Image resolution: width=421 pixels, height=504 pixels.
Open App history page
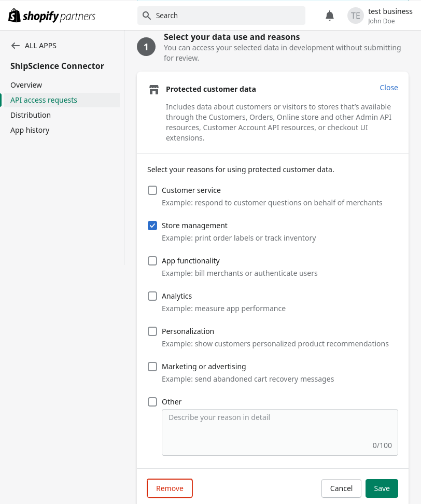point(30,130)
